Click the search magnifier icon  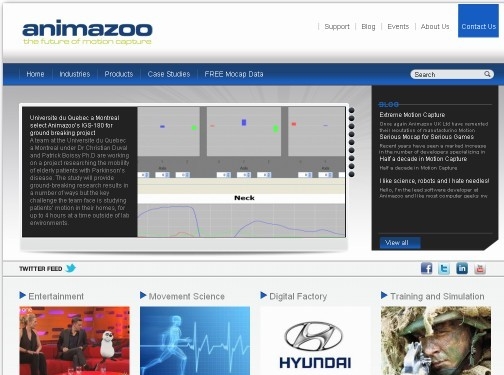click(487, 74)
